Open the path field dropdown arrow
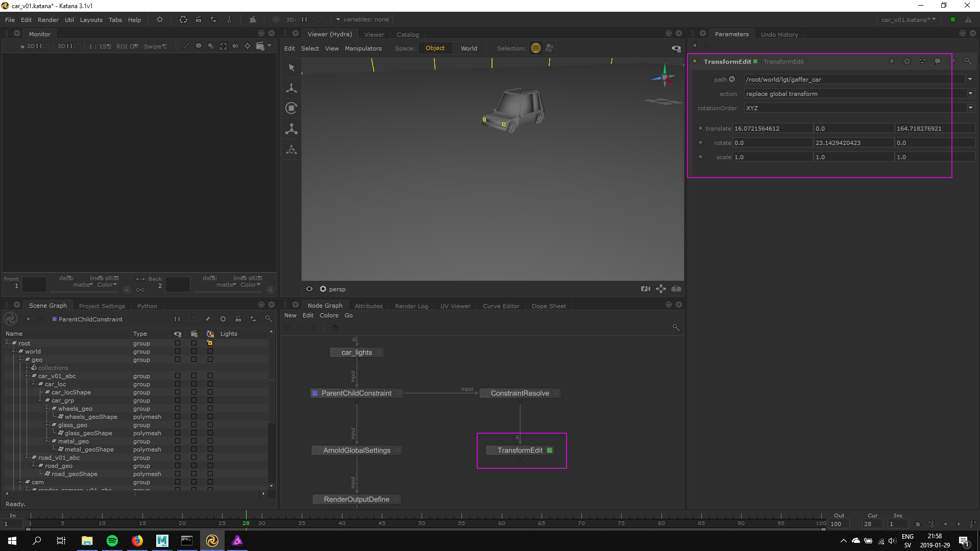The width and height of the screenshot is (980, 551). 970,80
